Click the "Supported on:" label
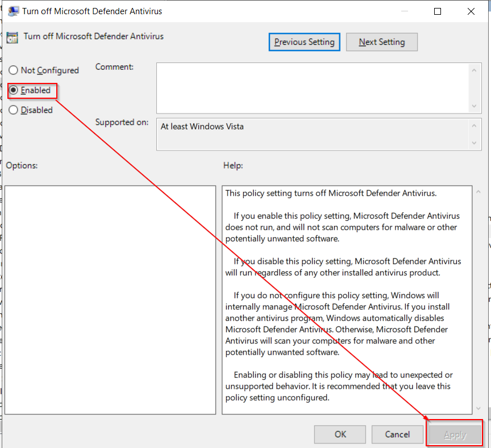This screenshot has width=491, height=448. point(122,122)
